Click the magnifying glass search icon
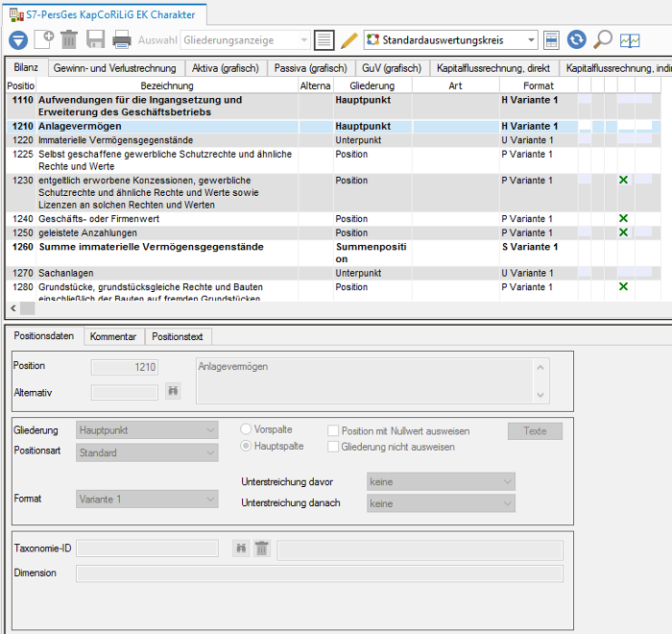The height and width of the screenshot is (634, 672). [603, 39]
